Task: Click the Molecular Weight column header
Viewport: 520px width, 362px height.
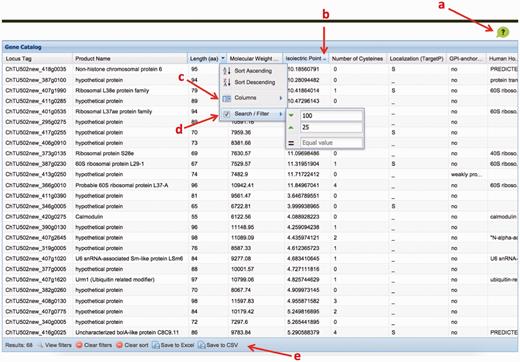Action: [255, 58]
